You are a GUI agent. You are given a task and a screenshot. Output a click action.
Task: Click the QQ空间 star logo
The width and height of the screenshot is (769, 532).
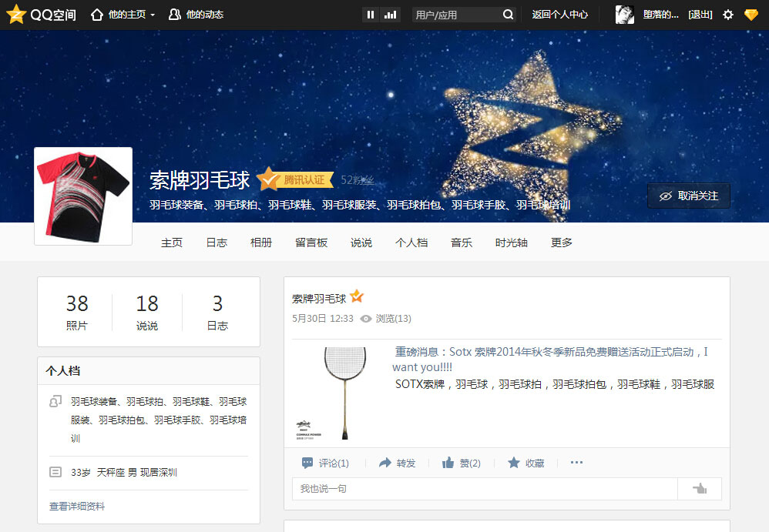tap(16, 14)
